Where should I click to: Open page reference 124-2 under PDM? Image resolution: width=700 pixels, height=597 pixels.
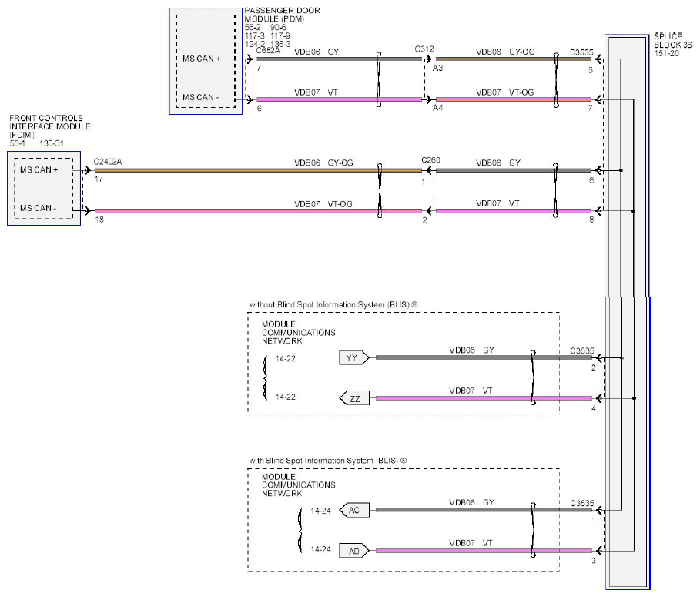click(255, 44)
